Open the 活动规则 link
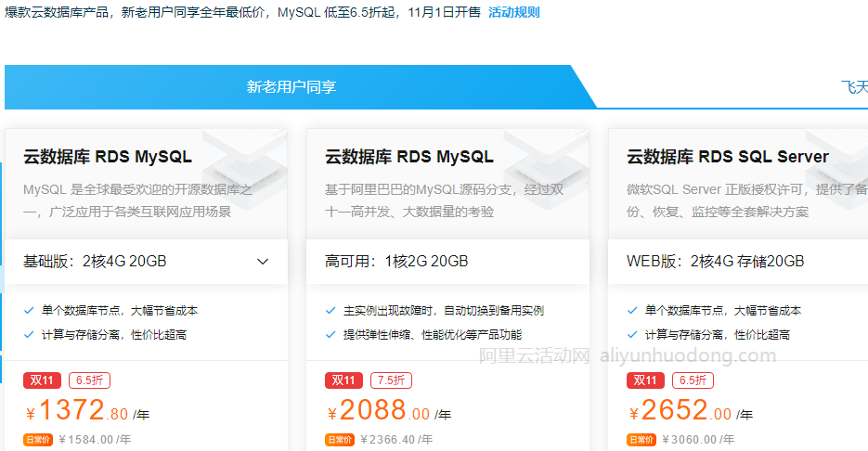The height and width of the screenshot is (451, 868). click(x=513, y=13)
